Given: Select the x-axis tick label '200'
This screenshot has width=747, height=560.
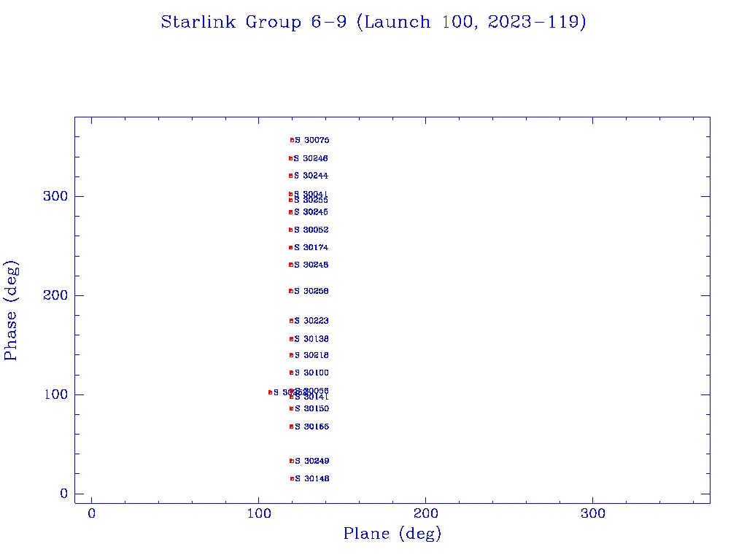Looking at the screenshot, I should 425,513.
